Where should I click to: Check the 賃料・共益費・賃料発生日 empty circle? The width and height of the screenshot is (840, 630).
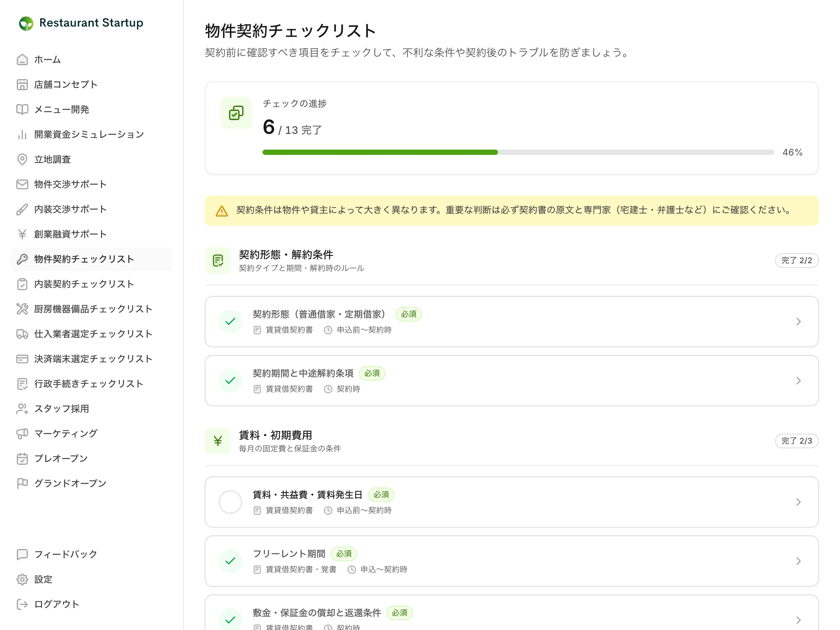click(x=230, y=502)
